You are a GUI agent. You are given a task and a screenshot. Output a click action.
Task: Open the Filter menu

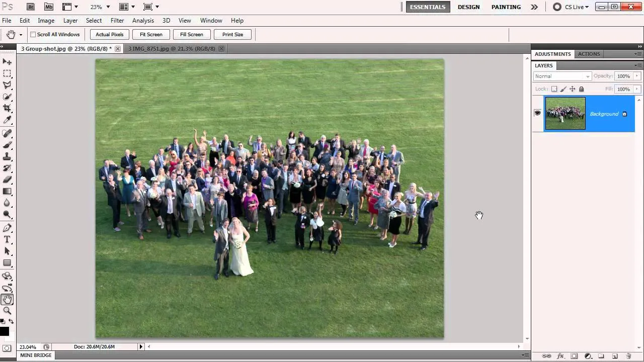pos(117,21)
